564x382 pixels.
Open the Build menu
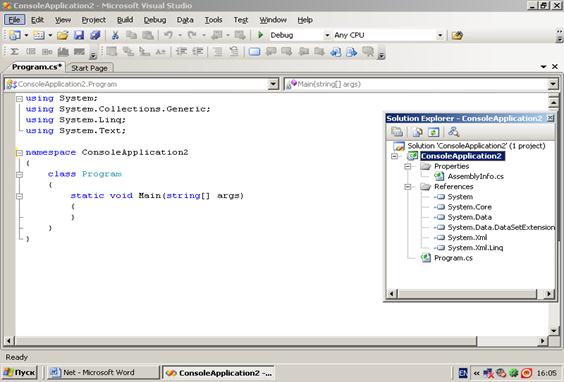125,20
